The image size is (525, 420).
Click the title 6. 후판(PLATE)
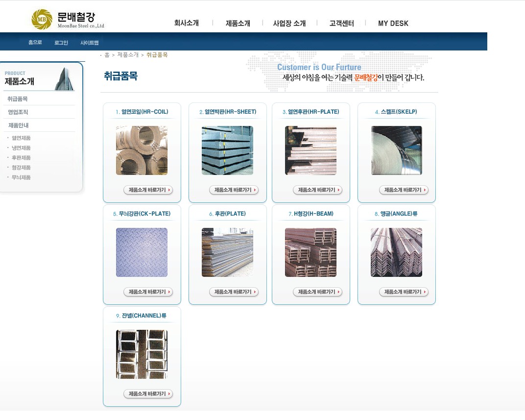point(227,214)
